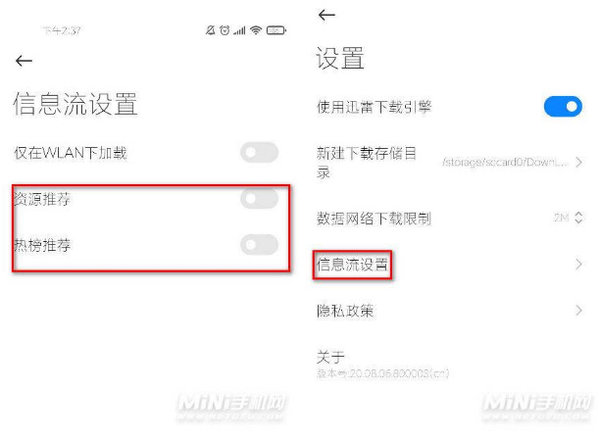Image resolution: width=600 pixels, height=440 pixels.
Task: Open 关于 version info entry
Action: coord(383,363)
